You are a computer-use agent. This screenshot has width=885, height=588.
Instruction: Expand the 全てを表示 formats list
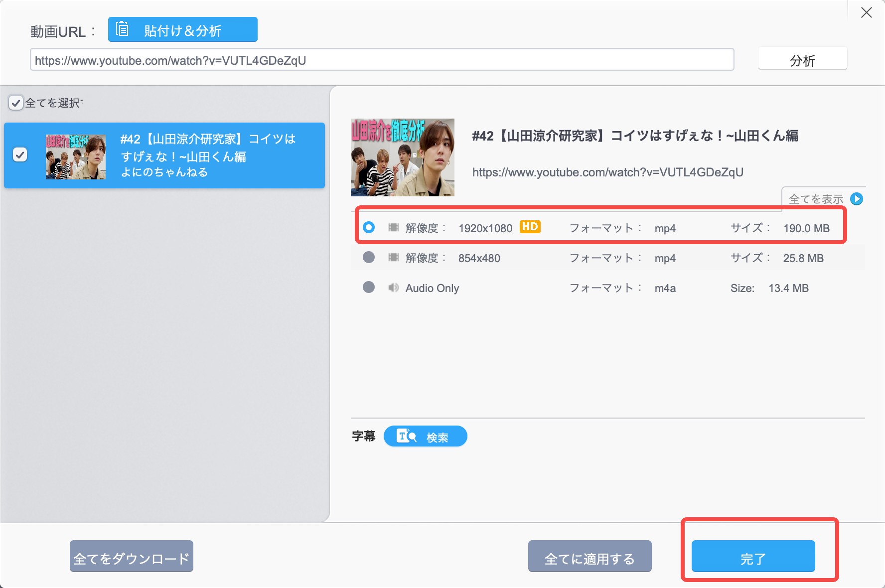(824, 199)
